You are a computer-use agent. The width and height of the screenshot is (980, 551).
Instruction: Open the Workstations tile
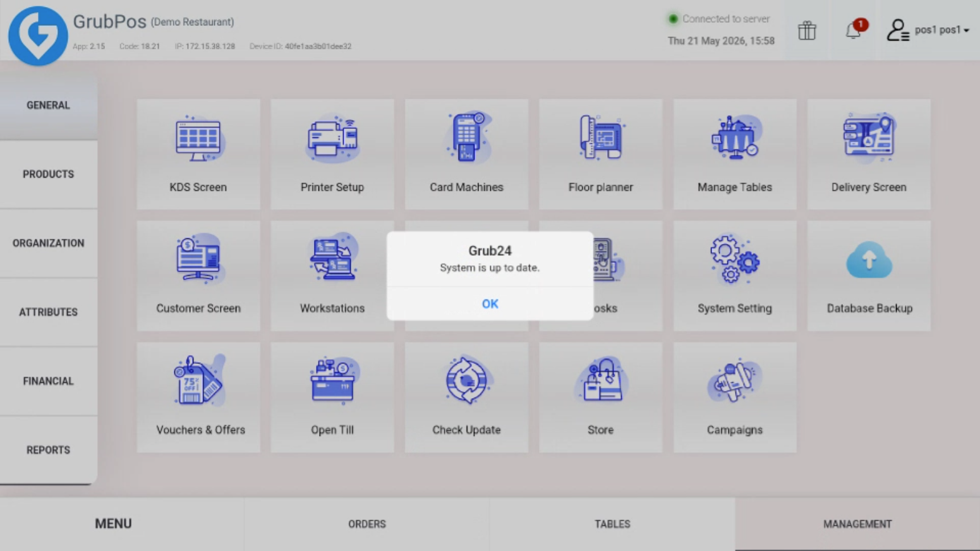[x=332, y=275]
